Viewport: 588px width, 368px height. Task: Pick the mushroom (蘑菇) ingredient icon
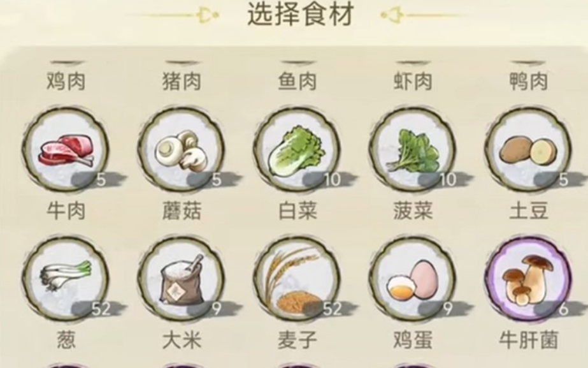[x=182, y=149]
